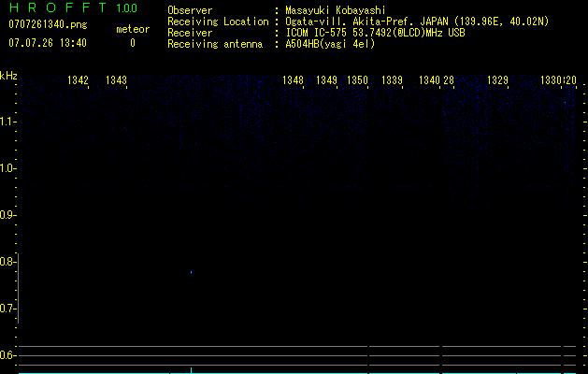Click the 0.7 kHz axis label

tap(7, 309)
